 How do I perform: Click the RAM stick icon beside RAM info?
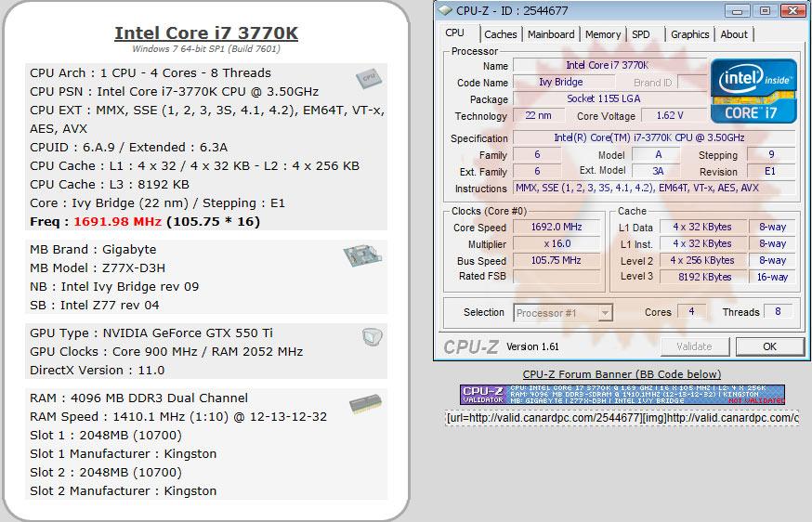pyautogui.click(x=365, y=404)
